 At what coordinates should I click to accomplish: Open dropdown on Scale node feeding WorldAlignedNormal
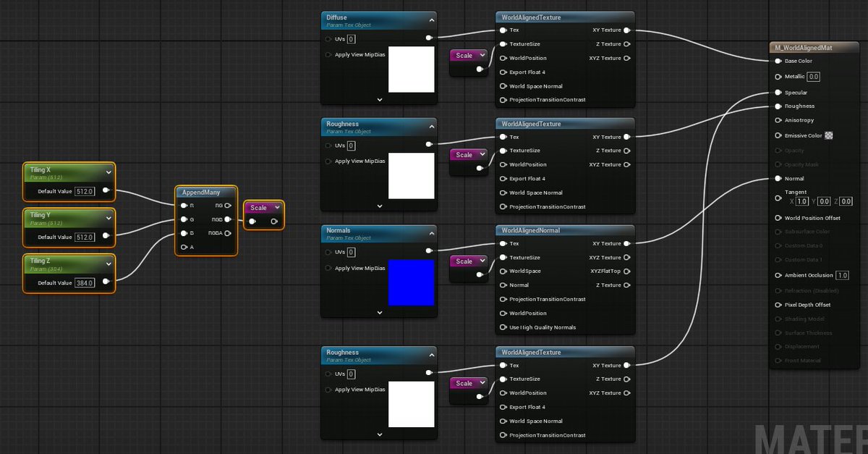point(482,261)
